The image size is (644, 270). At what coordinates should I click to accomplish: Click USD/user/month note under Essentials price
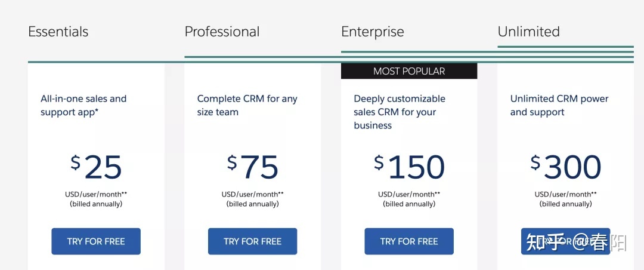point(96,194)
